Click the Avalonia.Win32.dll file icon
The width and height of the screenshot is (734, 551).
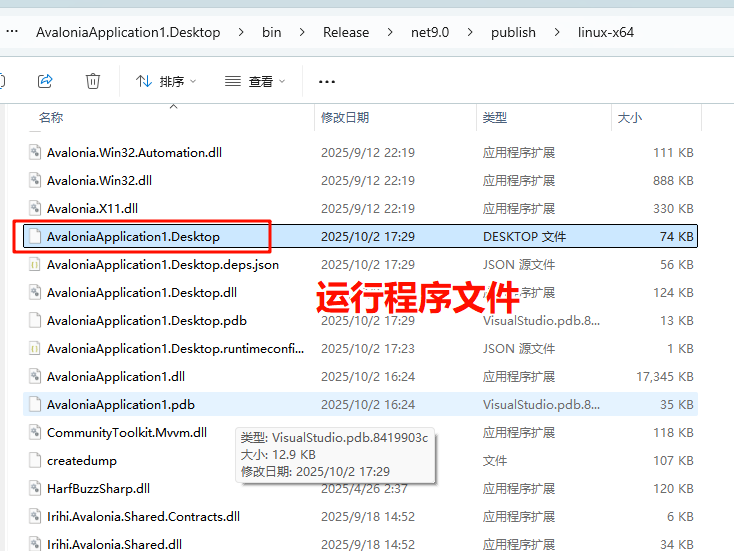tap(35, 181)
